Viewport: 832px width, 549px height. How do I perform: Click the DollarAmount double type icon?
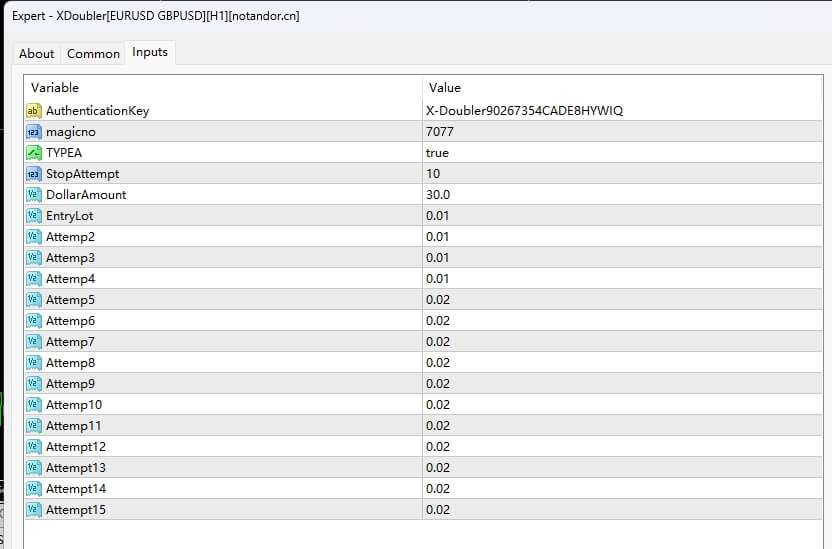[x=33, y=195]
